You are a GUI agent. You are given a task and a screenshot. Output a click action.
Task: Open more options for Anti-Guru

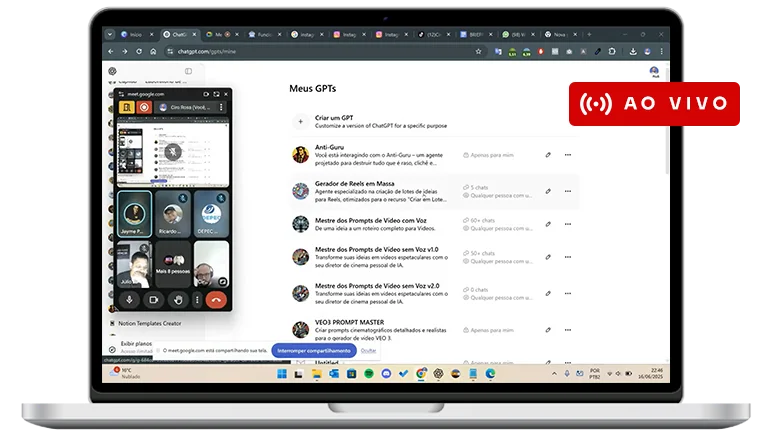click(567, 155)
